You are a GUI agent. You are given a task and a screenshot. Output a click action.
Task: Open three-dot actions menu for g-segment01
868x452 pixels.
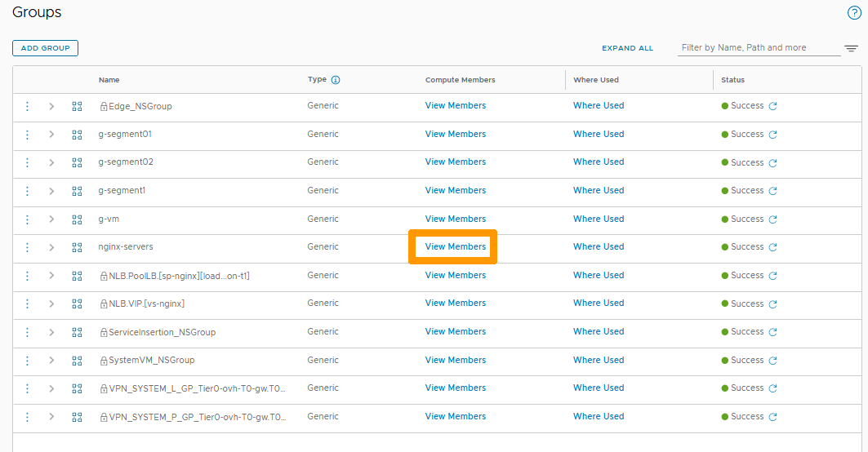27,135
